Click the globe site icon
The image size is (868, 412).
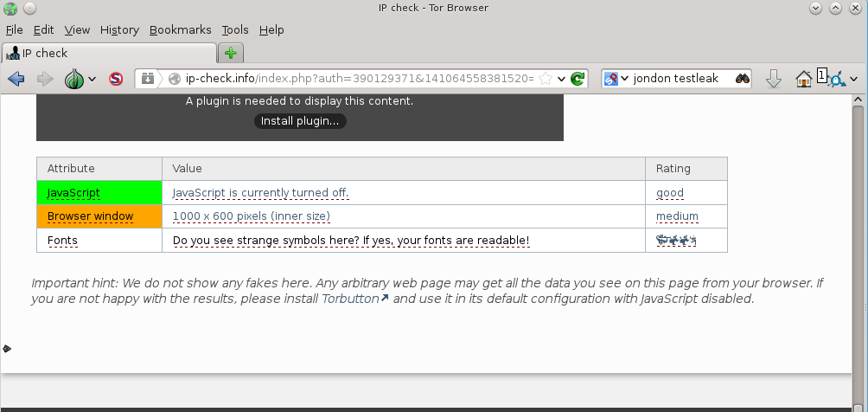tap(175, 79)
